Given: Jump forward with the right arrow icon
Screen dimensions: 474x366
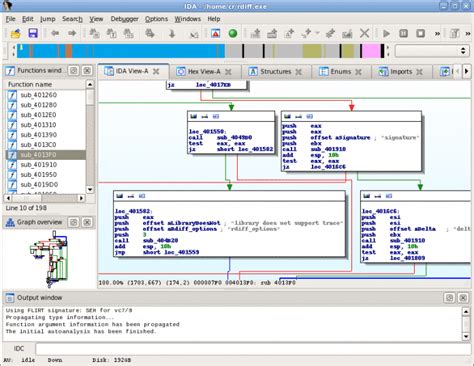Looking at the screenshot, I should click(72, 33).
